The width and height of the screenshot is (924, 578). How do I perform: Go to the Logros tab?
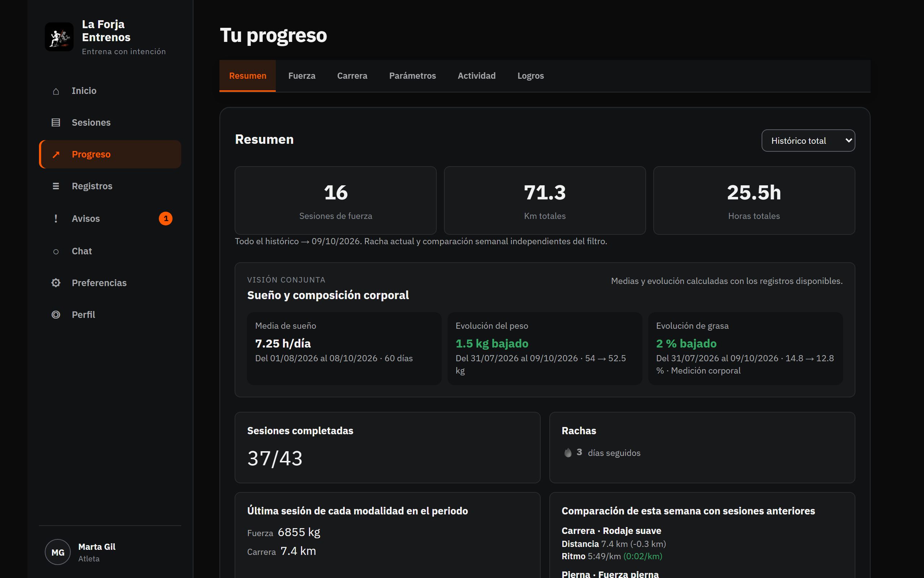click(x=531, y=76)
